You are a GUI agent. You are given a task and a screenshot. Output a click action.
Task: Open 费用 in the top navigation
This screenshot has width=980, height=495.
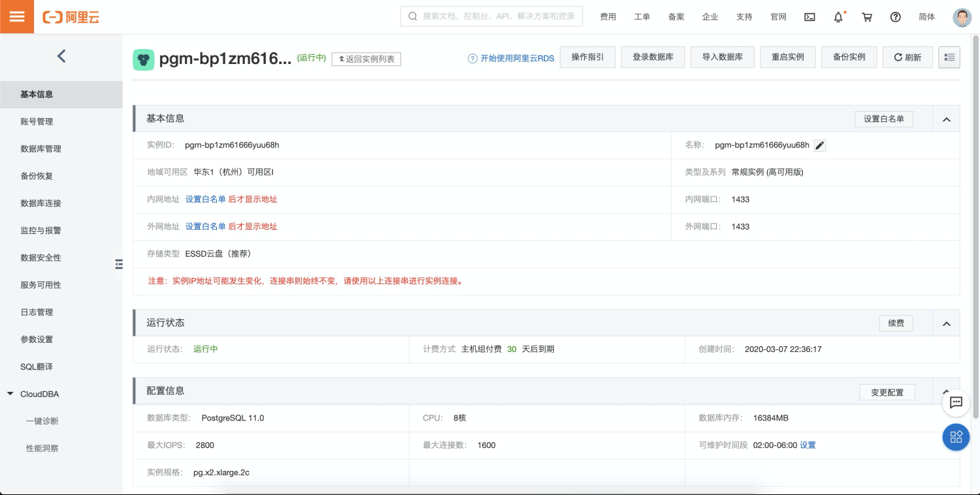point(608,17)
